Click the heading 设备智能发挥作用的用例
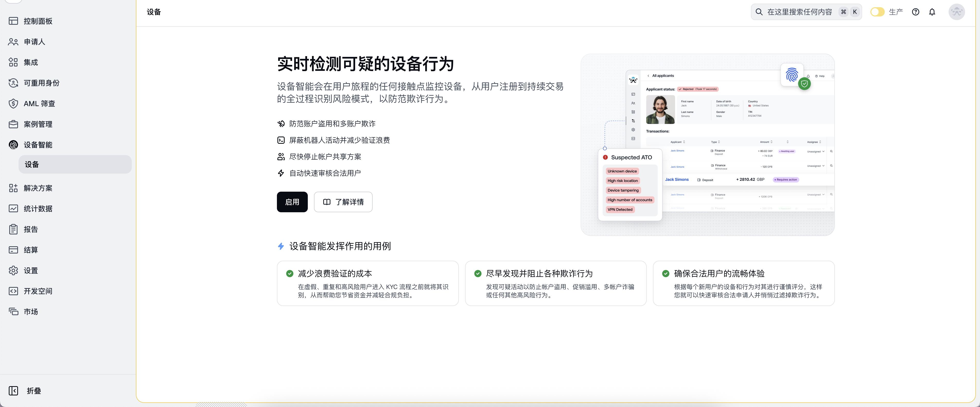The width and height of the screenshot is (980, 407). [x=340, y=246]
